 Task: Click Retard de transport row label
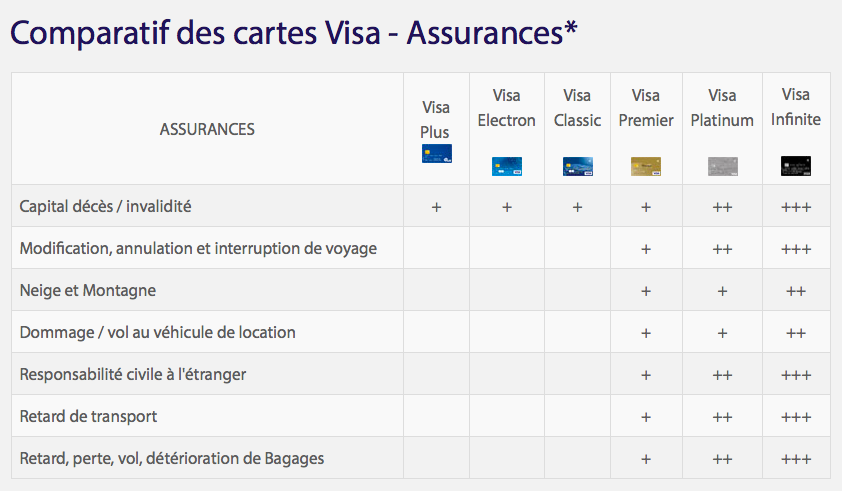[88, 416]
